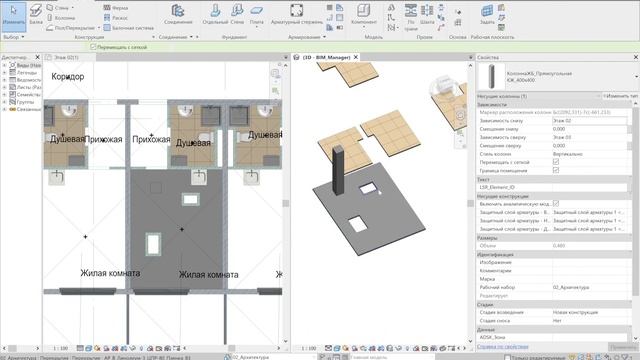Expand the 'Ведомости' tree node
This screenshot has height=360, width=640.
click(x=4, y=80)
